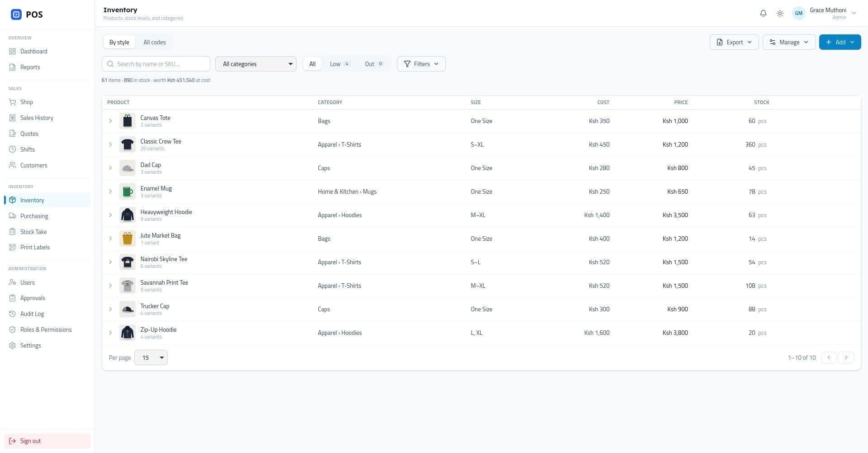This screenshot has width=868, height=453.
Task: Open the Filters dropdown
Action: 421,64
